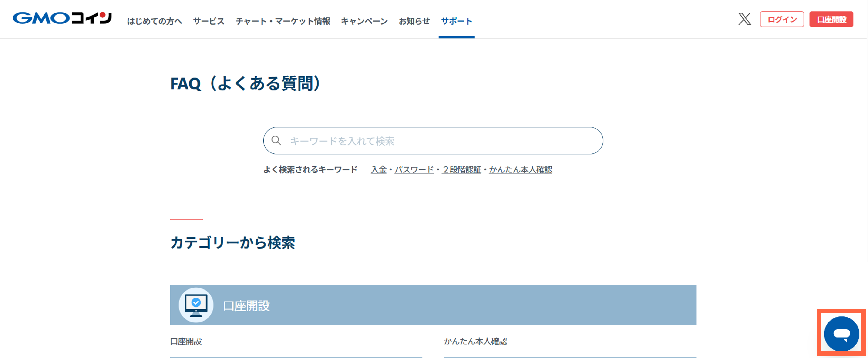Click the ログイン button

[782, 19]
